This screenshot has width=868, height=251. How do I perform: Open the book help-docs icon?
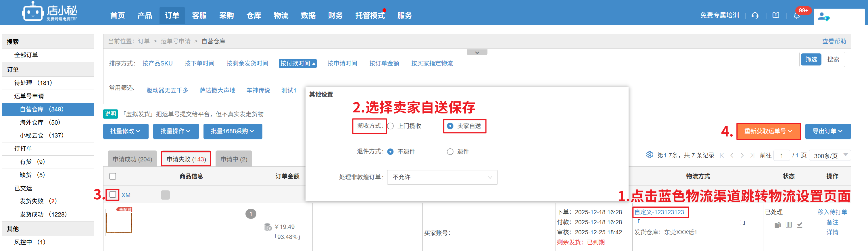click(x=776, y=16)
